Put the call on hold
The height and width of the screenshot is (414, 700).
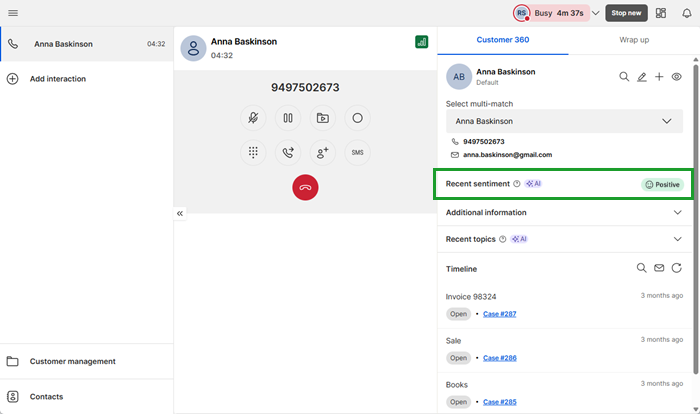click(x=288, y=118)
